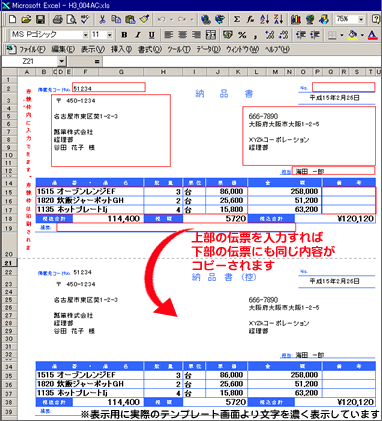Viewport: 382px width, 421px height.
Task: Click the AutoSum sigma icon
Action: tap(237, 20)
